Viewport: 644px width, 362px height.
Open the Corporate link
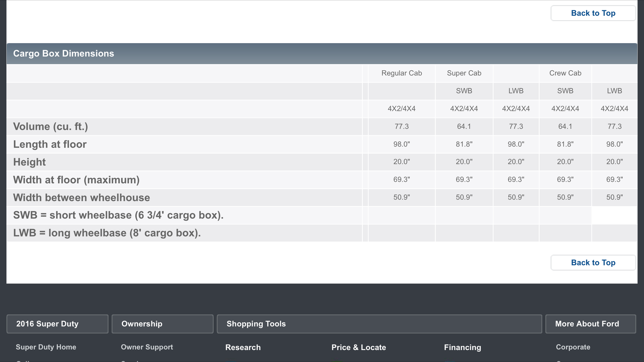point(573,347)
